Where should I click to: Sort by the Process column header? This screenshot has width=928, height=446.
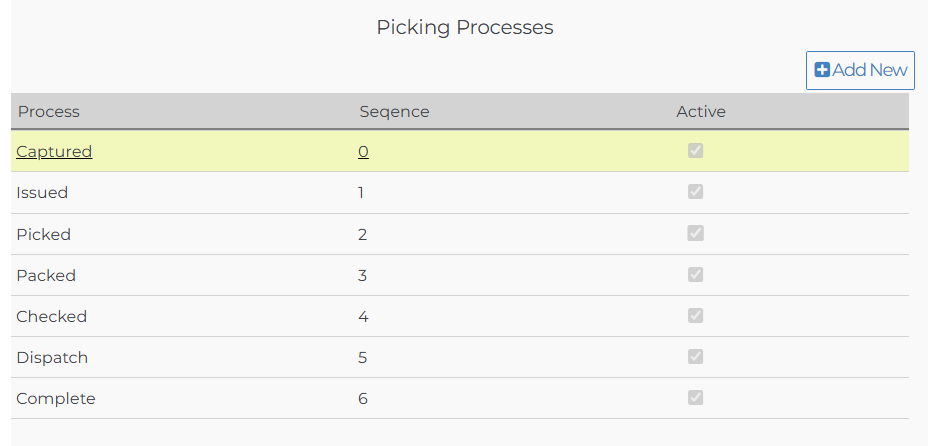pyautogui.click(x=49, y=111)
